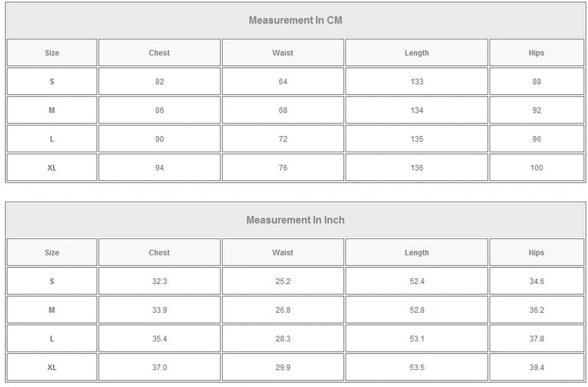Click the Hips header in Inch table
This screenshot has width=588, height=387.
(537, 252)
